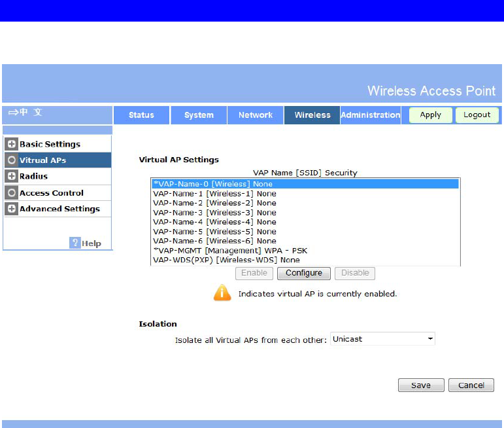The width and height of the screenshot is (504, 428).
Task: Click the Configure button
Action: click(x=304, y=273)
